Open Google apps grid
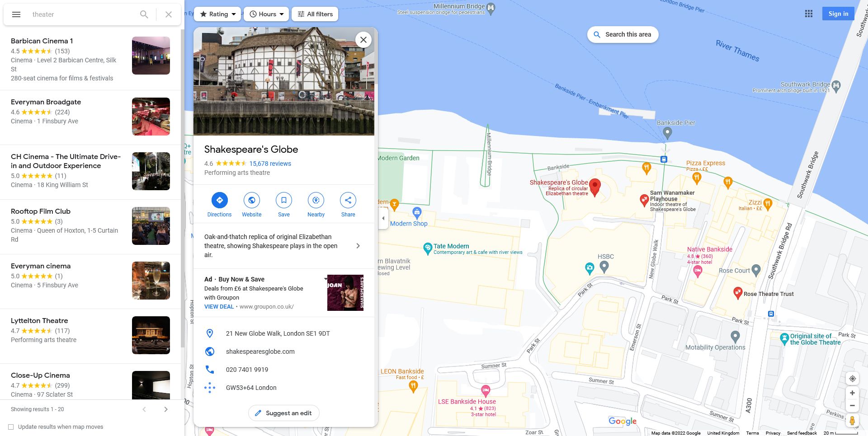The width and height of the screenshot is (868, 436). coord(809,14)
